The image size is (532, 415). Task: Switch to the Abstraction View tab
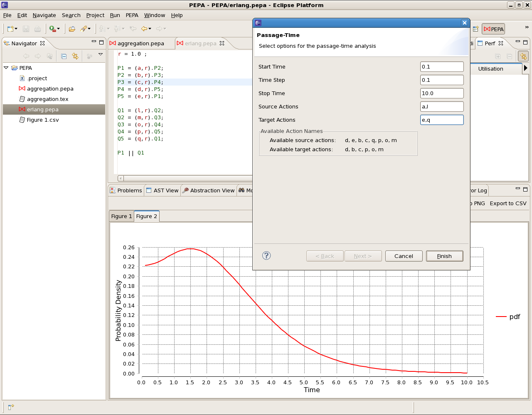click(x=209, y=191)
